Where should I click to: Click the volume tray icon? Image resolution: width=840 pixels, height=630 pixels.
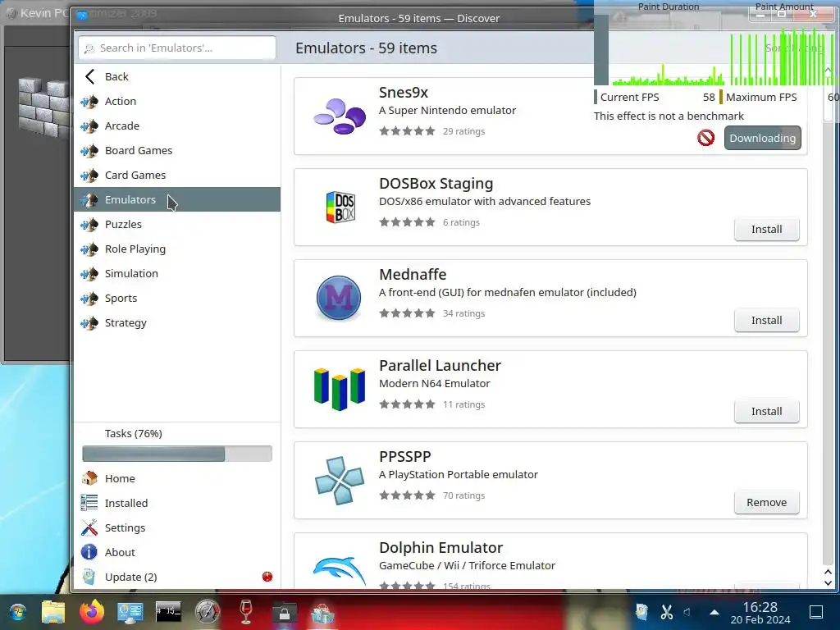point(687,612)
